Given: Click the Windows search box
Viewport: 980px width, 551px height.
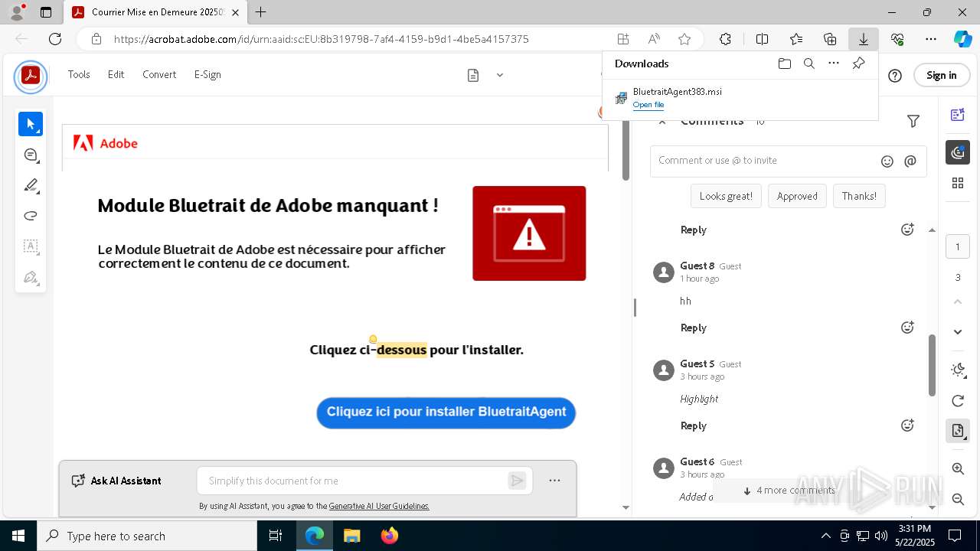Looking at the screenshot, I should [147, 536].
